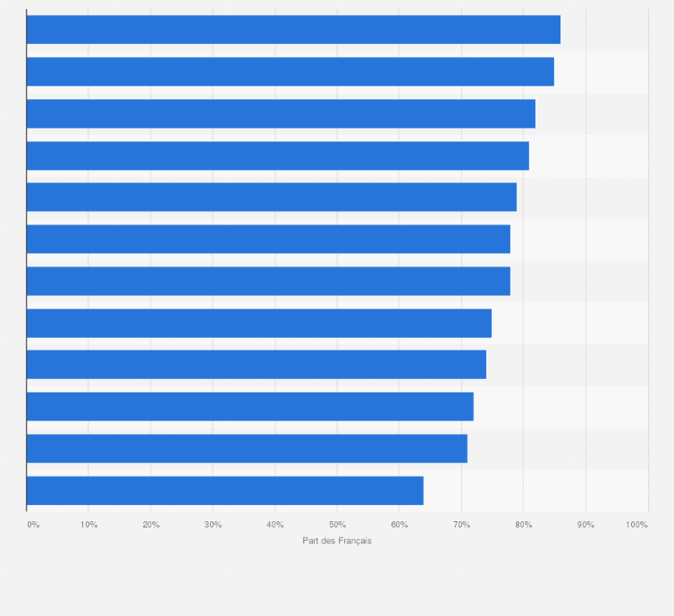The height and width of the screenshot is (616, 674).
Task: Click the seventh bar from the top
Action: 268,281
